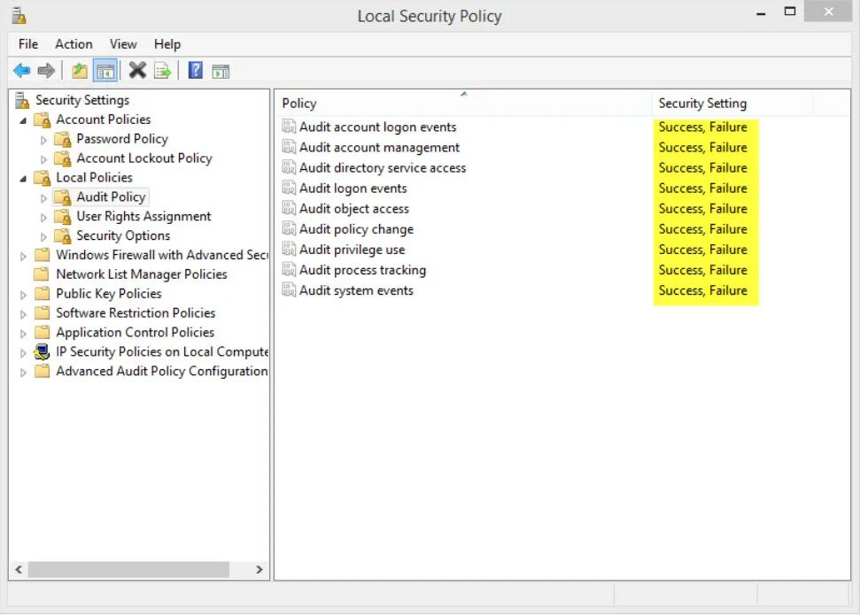Viewport: 860px width, 616px height.
Task: Select Application Control Policies tree label
Action: (135, 332)
